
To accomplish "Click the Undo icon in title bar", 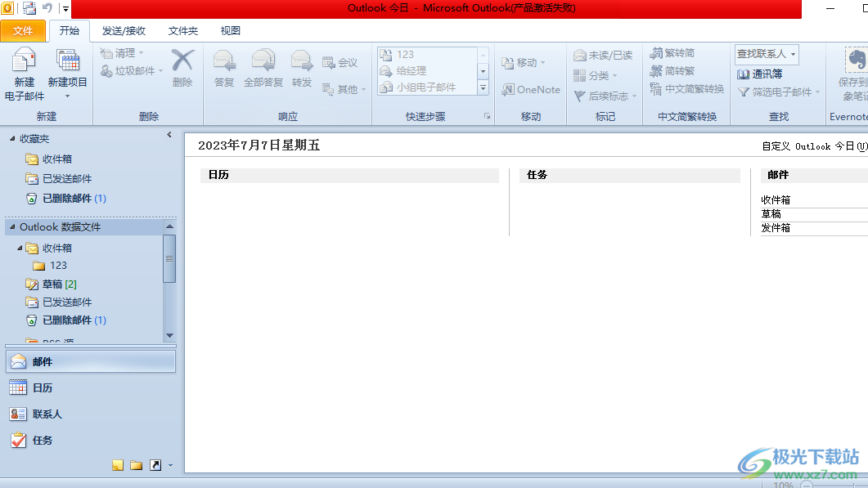I will tap(47, 8).
